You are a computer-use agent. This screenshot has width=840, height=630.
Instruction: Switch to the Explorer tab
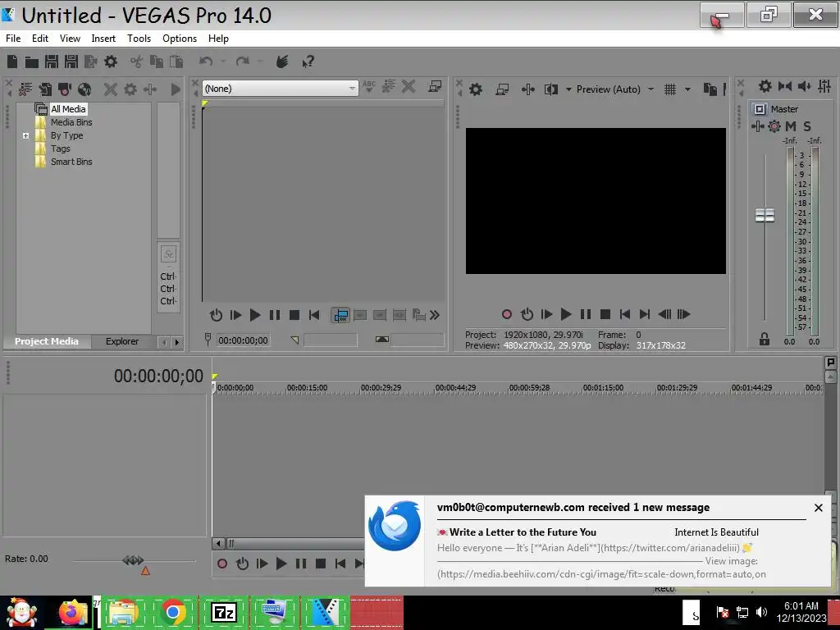(121, 341)
